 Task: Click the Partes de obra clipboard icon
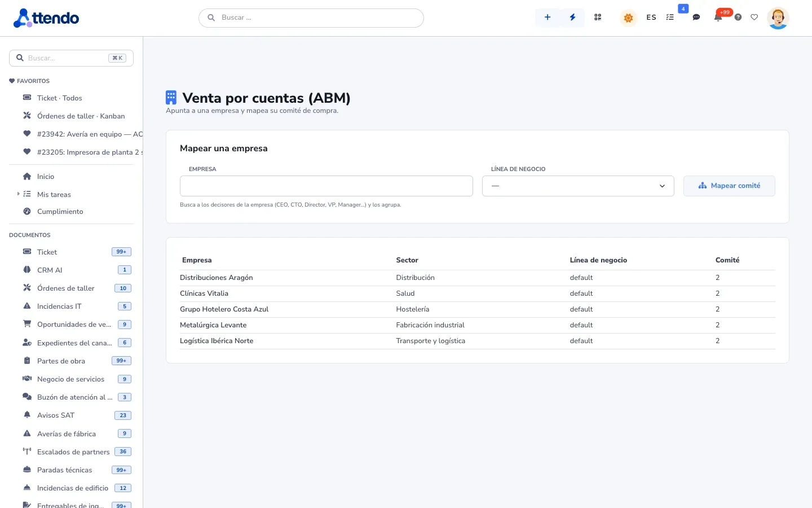pyautogui.click(x=27, y=361)
